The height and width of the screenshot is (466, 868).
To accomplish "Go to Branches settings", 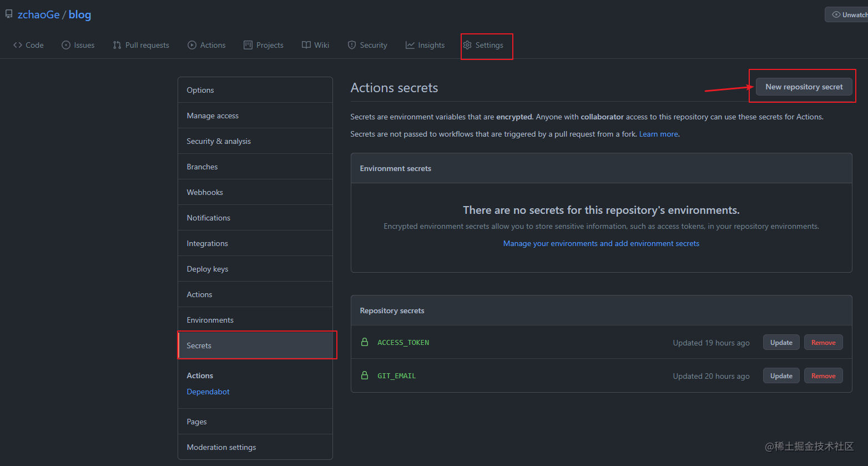I will [x=255, y=167].
